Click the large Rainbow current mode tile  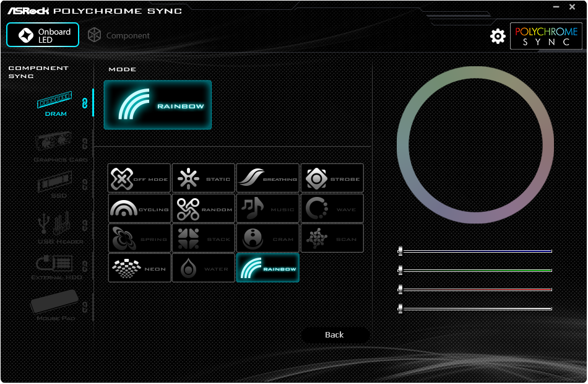pyautogui.click(x=157, y=105)
